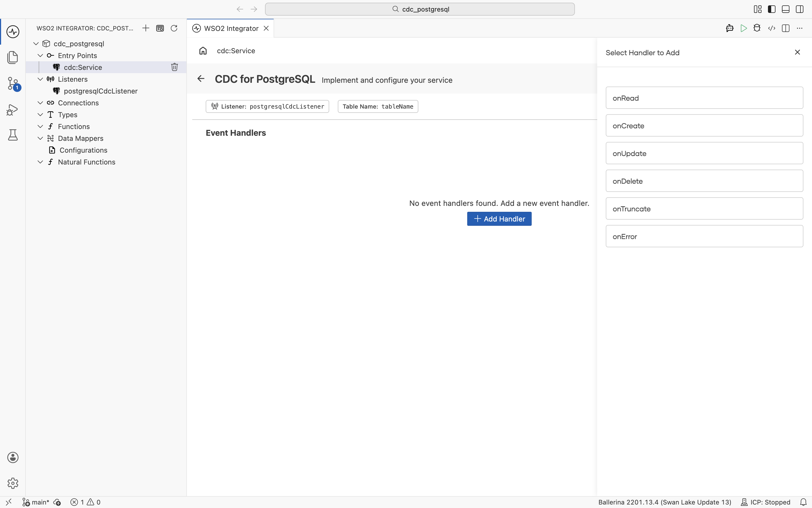
Task: Navigate back in editor history
Action: click(x=240, y=9)
